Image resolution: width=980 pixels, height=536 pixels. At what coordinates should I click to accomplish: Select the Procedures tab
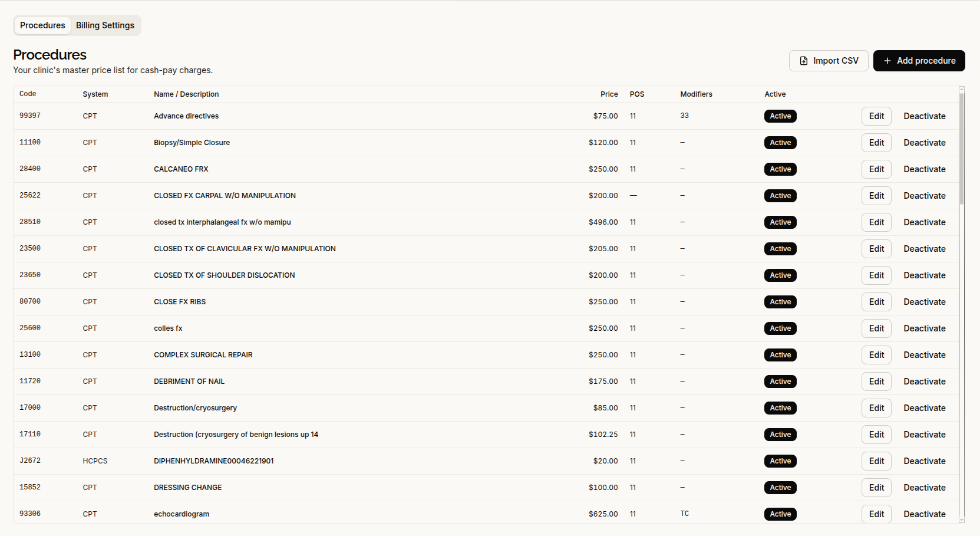click(42, 25)
